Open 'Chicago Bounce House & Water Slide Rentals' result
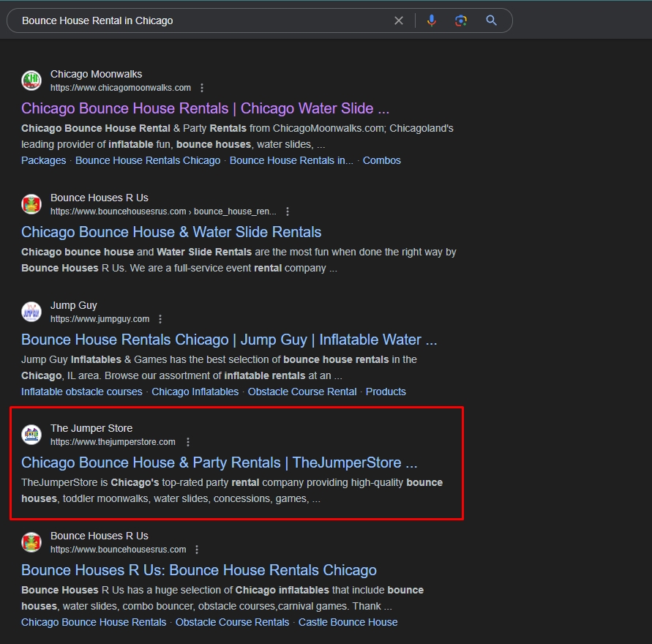This screenshot has height=644, width=652. (171, 232)
